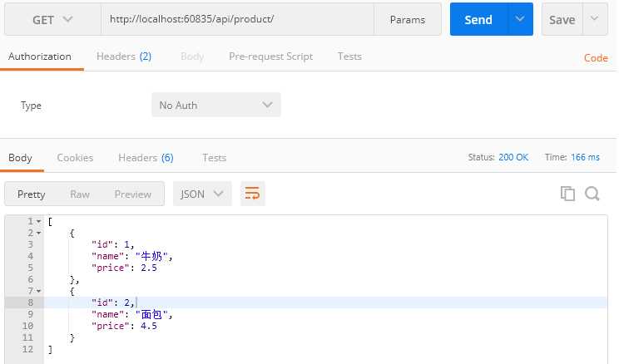Viewport: 619px width, 364px height.
Task: Toggle the line wrap icon
Action: [x=252, y=194]
